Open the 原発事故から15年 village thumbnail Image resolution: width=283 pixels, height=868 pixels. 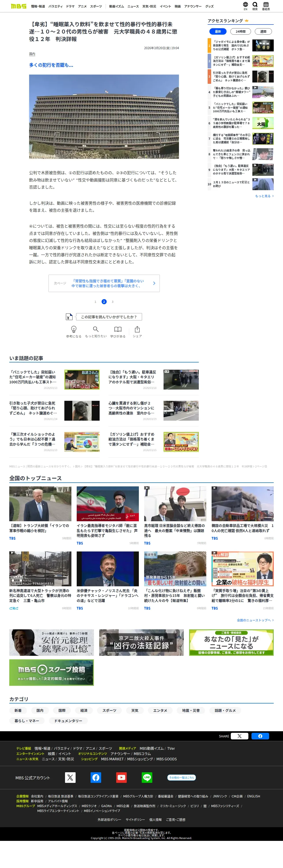(x=175, y=569)
